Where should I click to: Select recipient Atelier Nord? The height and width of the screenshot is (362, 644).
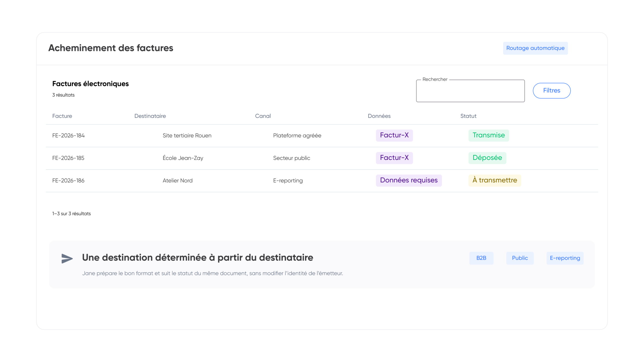(177, 180)
